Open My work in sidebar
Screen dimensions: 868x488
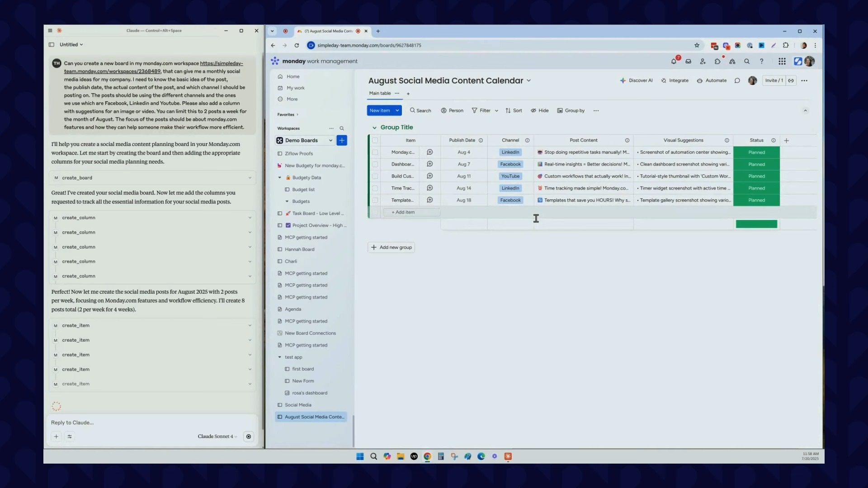click(295, 88)
